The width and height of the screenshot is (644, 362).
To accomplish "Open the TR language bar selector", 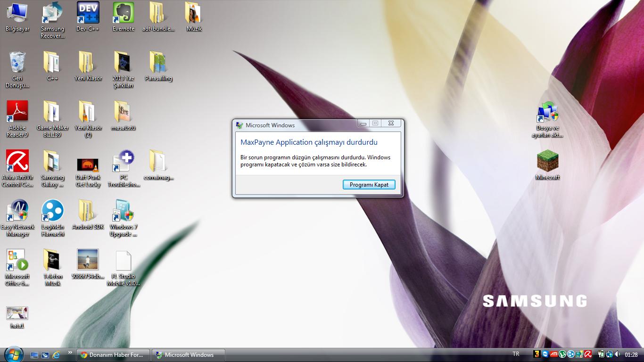I will click(x=516, y=354).
